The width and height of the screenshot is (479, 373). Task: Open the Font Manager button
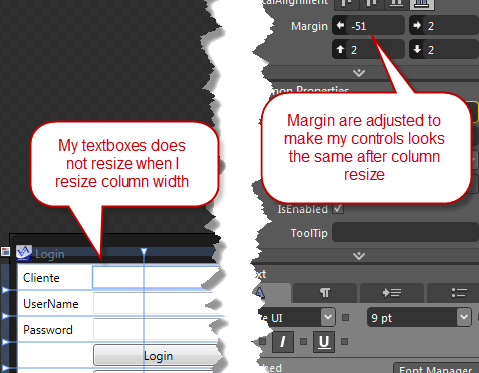pos(436,368)
